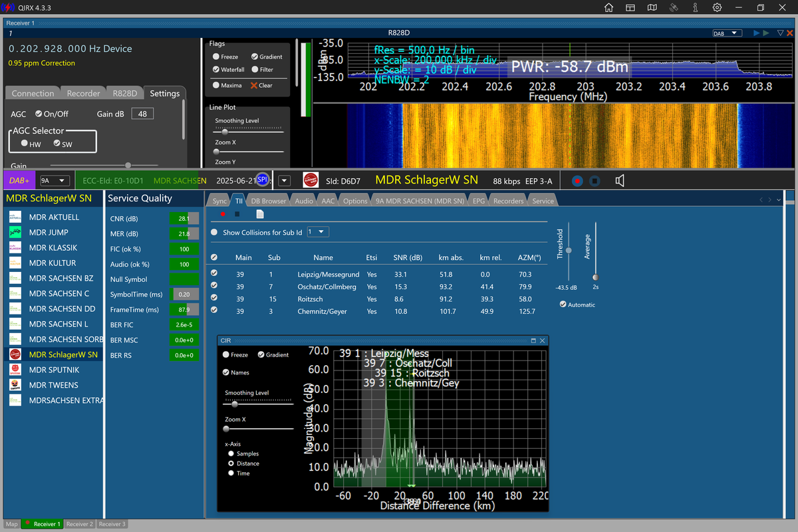Click the satellite icon in title bar
Viewport: 798px width, 532px height.
(674, 7)
